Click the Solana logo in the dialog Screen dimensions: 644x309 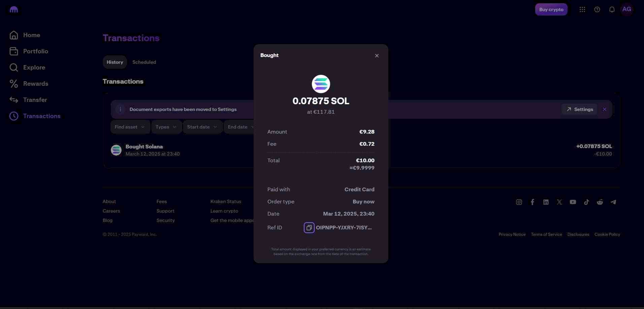point(321,84)
